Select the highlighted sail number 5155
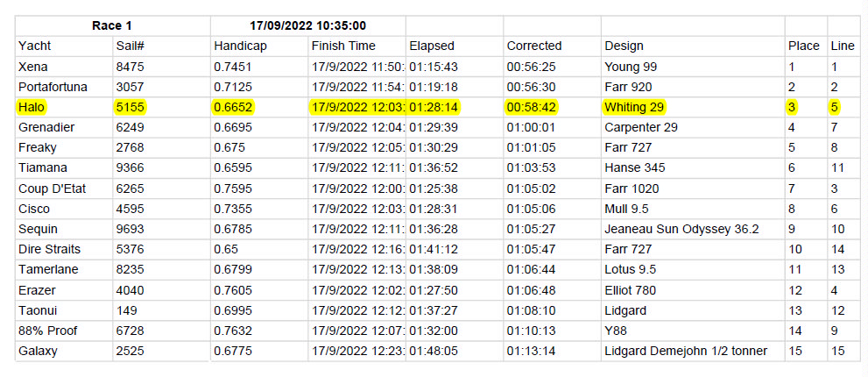Image resolution: width=868 pixels, height=377 pixels. pyautogui.click(x=131, y=107)
